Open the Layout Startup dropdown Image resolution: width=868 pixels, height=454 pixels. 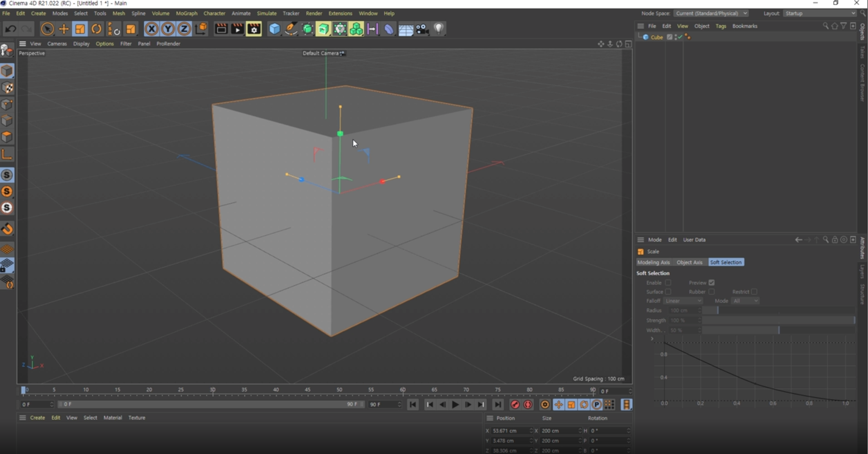[820, 13]
